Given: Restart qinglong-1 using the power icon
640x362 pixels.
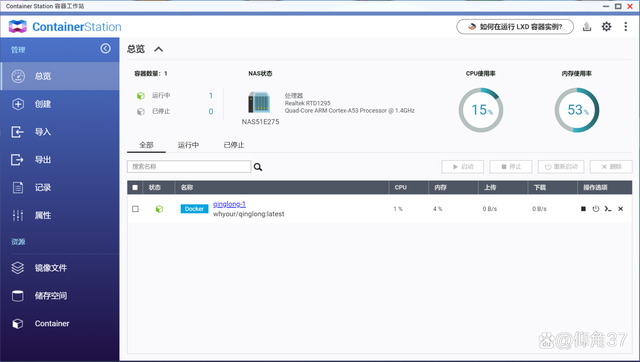Looking at the screenshot, I should 596,209.
